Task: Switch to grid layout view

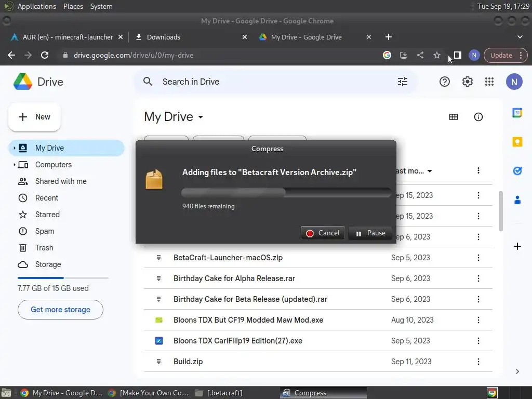Action: 453,117
